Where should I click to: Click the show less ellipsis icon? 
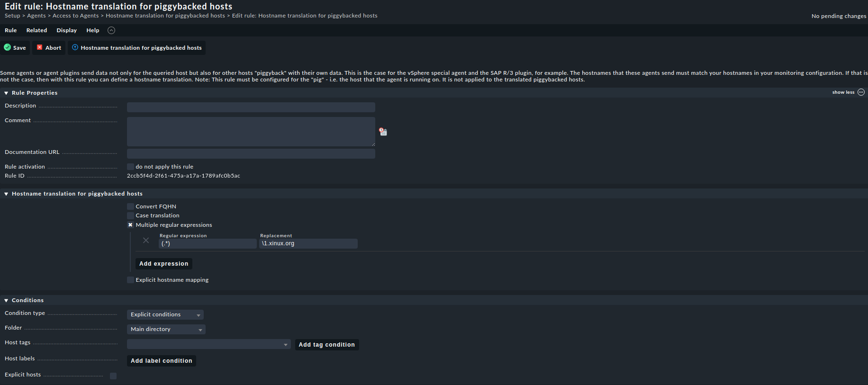pos(861,92)
